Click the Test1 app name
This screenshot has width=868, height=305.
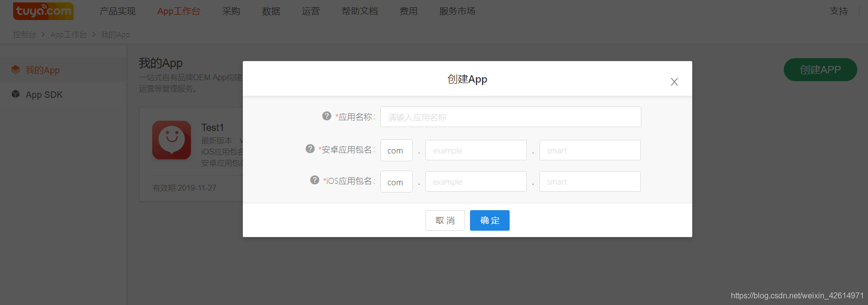pyautogui.click(x=212, y=127)
